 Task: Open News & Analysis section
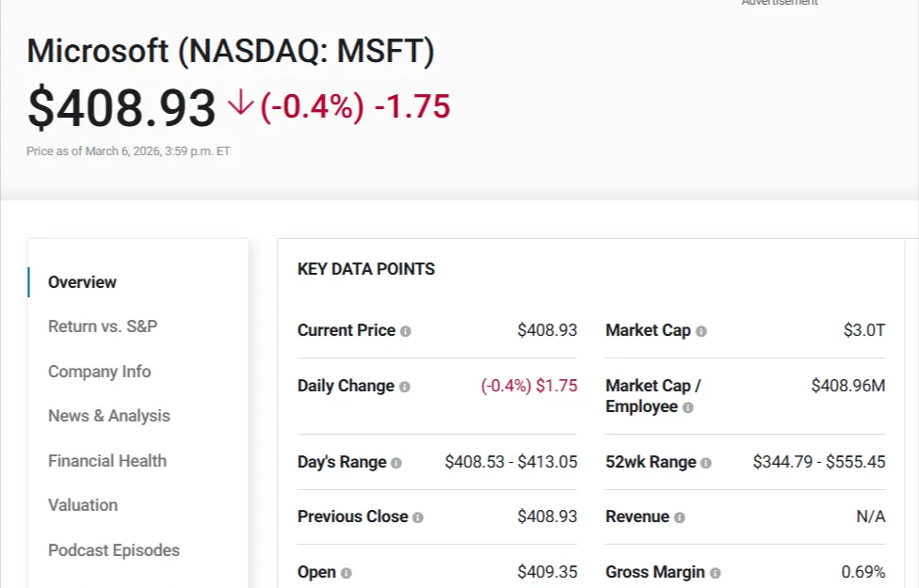(x=109, y=416)
